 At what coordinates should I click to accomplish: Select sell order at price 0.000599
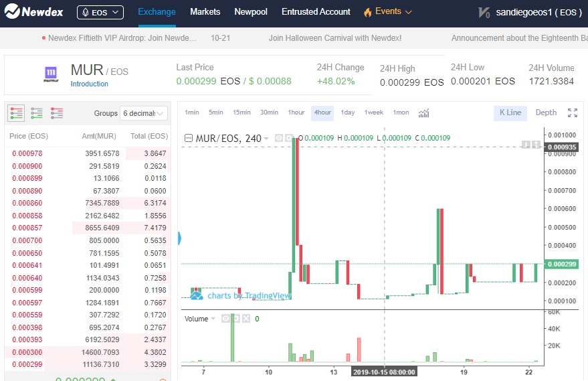click(x=88, y=290)
